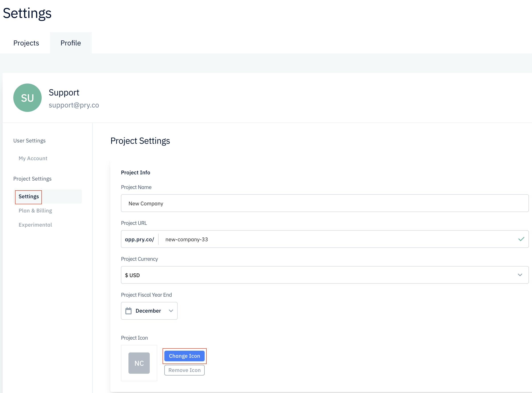Screen dimensions: 532x393
Task: Open the Project Currency dropdown
Action: point(325,275)
